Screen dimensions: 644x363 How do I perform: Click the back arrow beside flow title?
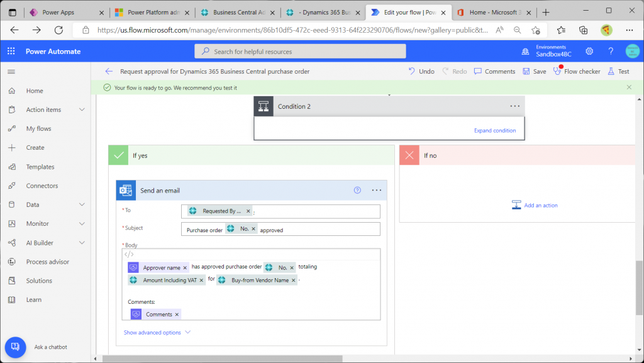click(x=109, y=72)
